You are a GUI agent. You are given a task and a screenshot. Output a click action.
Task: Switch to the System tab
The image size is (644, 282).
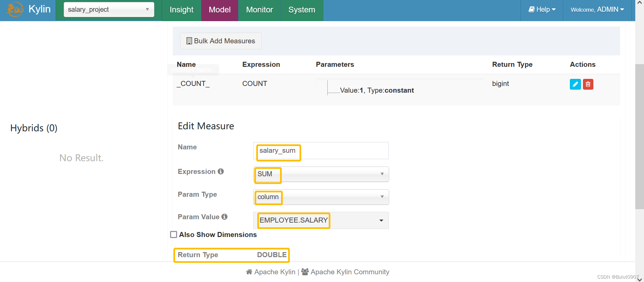[x=302, y=10]
